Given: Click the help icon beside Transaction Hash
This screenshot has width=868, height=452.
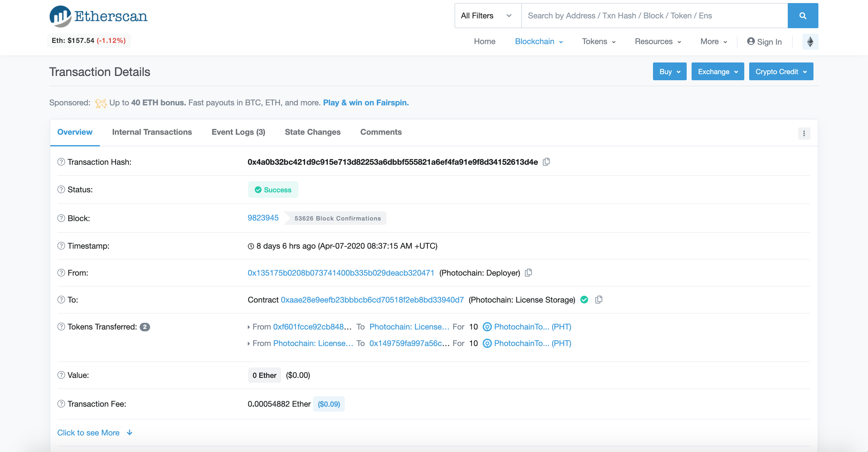Looking at the screenshot, I should (x=61, y=162).
